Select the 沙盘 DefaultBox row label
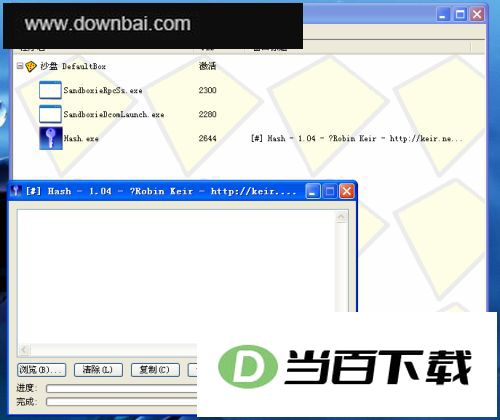The image size is (500, 420). [x=73, y=66]
